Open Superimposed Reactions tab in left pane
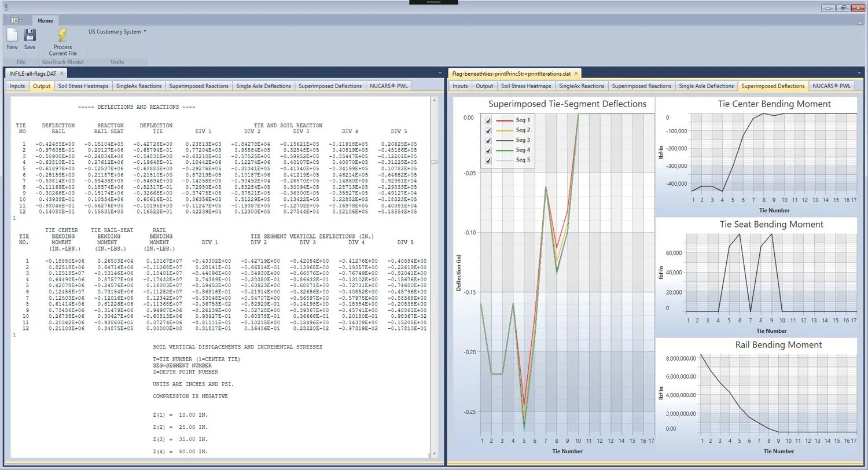Screen dimensions: 868x470 coord(199,86)
